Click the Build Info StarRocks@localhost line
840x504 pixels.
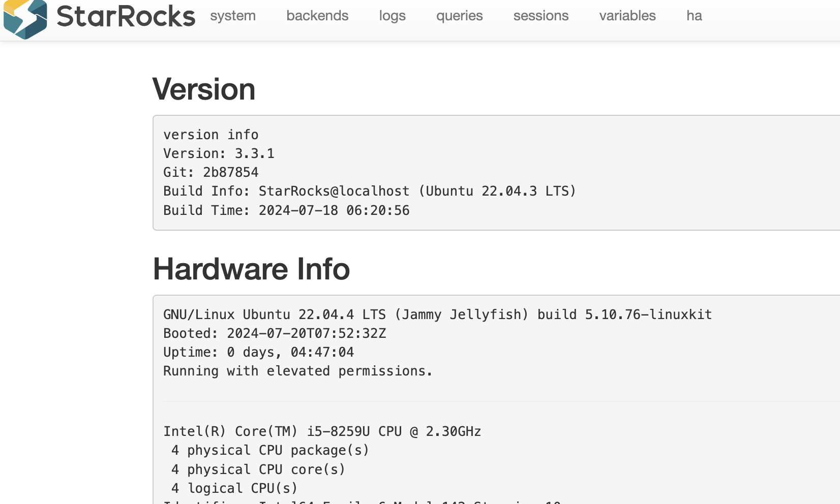coord(369,191)
